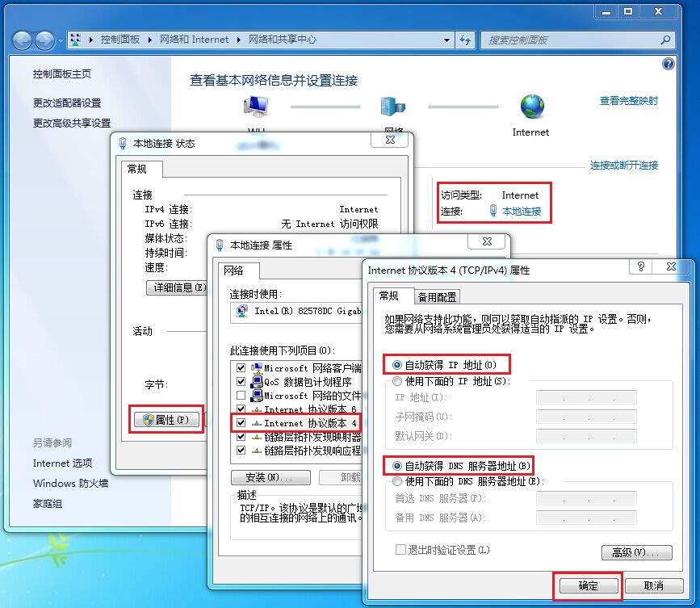
Task: Click the 搜索控制面板 search field
Action: coord(573,40)
